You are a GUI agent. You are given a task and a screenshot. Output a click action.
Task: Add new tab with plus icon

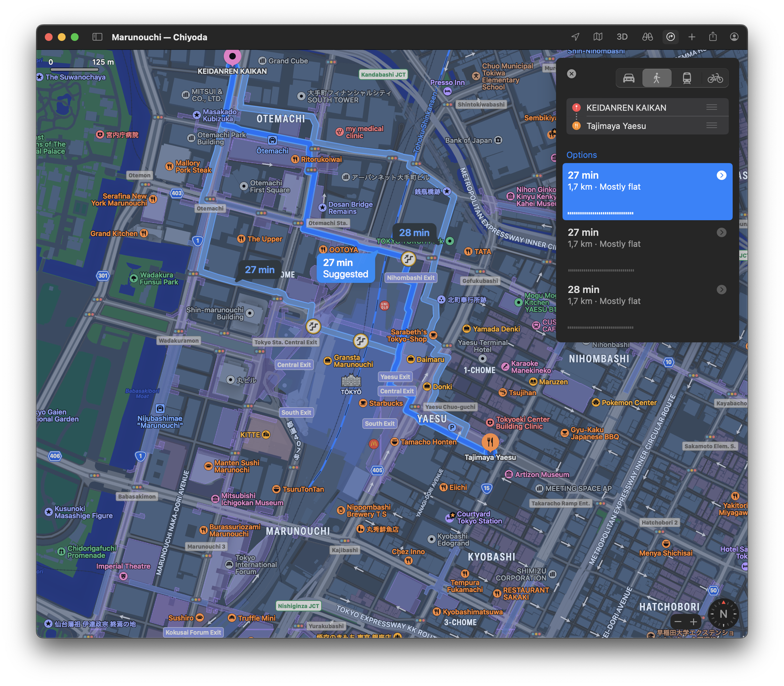pos(691,37)
